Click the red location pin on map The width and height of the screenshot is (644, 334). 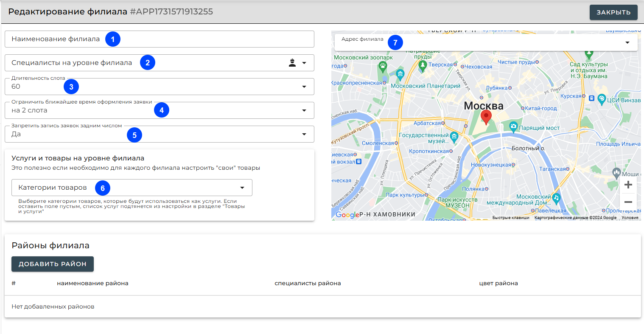(x=486, y=117)
